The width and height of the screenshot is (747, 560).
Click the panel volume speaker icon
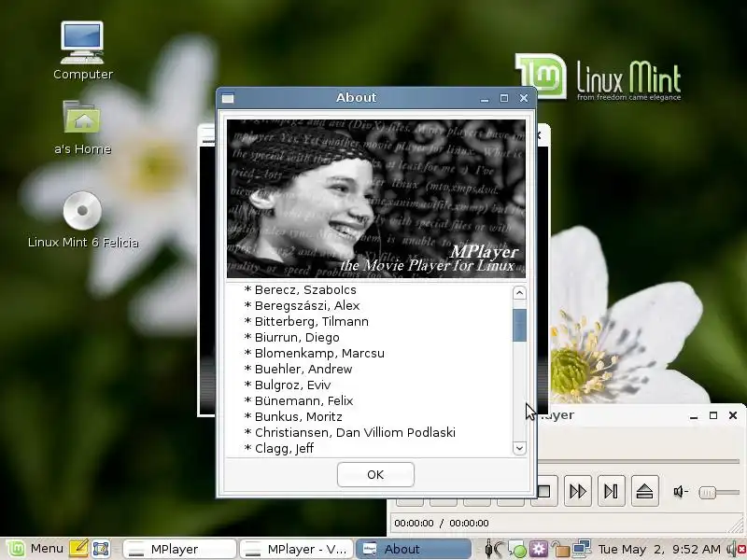point(736,549)
